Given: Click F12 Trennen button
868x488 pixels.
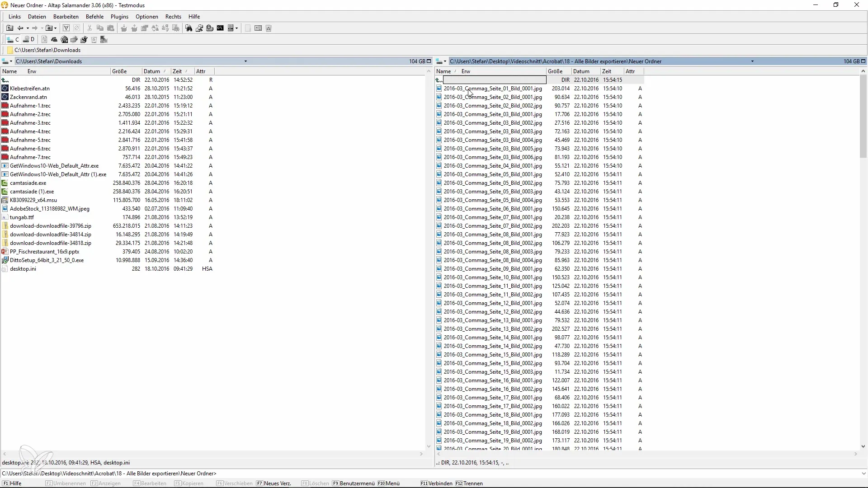Looking at the screenshot, I should 469,483.
